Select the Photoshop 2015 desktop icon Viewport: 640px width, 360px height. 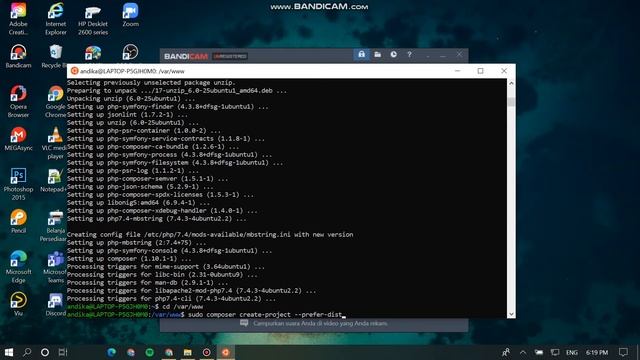pyautogui.click(x=18, y=184)
